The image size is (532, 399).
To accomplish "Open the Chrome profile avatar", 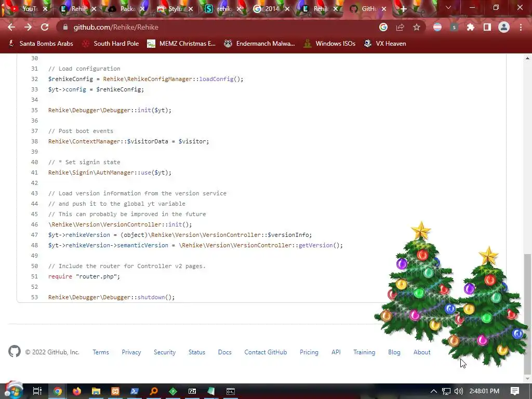I will [504, 27].
